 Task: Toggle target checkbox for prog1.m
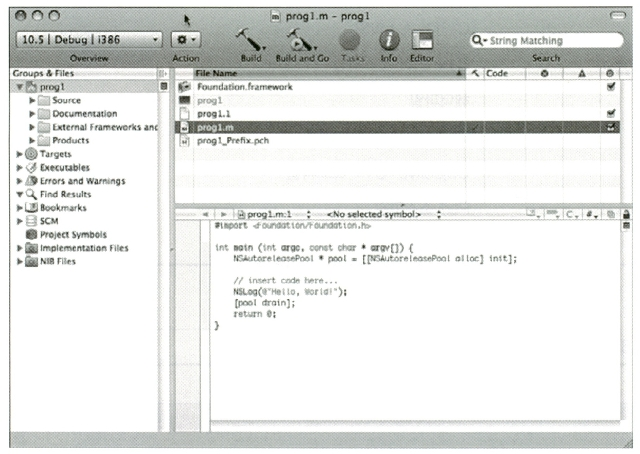pyautogui.click(x=610, y=127)
